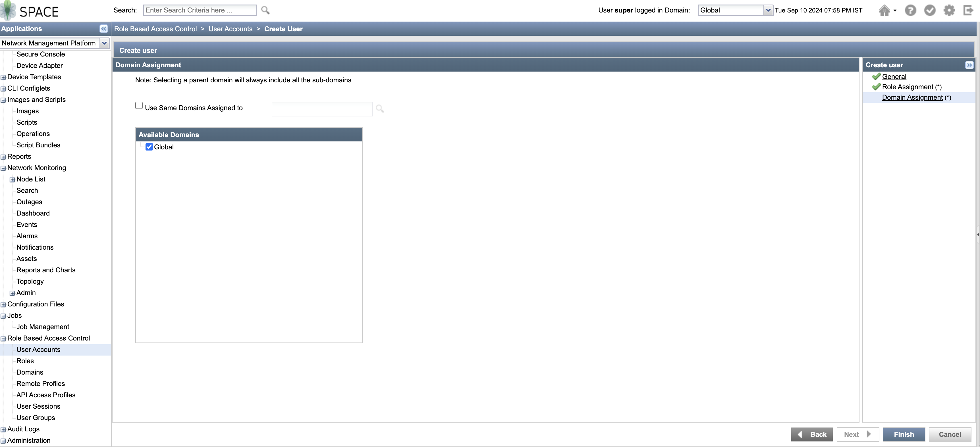980x447 pixels.
Task: Collapse the Applications sidebar panel
Action: tap(103, 28)
